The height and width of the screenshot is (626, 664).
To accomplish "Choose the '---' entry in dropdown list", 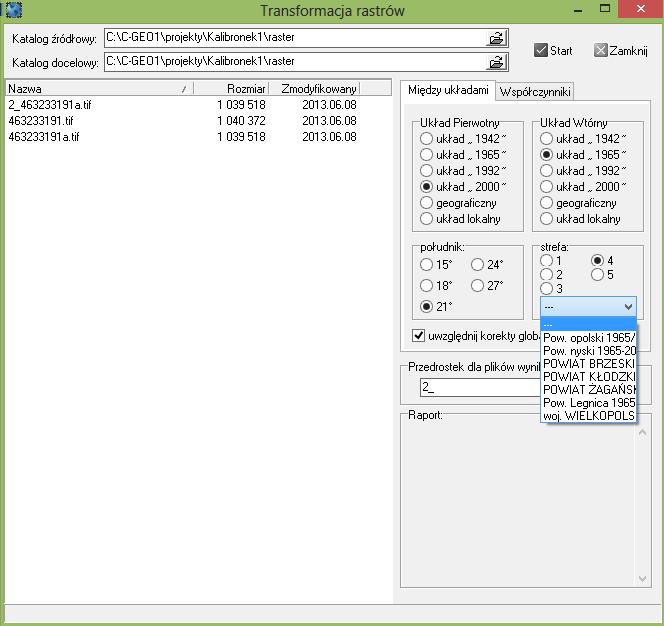I will 589,325.
